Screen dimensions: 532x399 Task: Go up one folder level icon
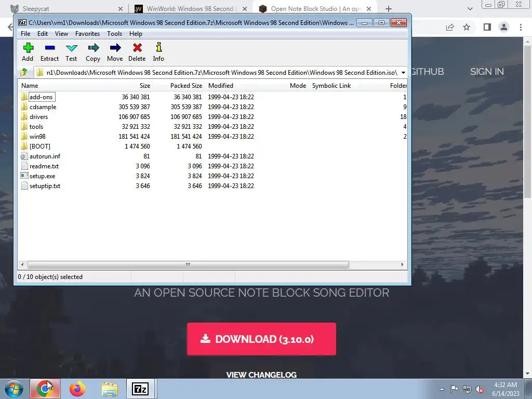(24, 72)
